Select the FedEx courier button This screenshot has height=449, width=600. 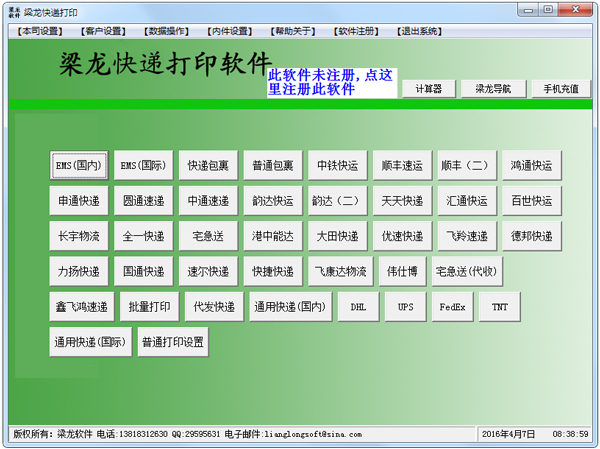pos(453,307)
